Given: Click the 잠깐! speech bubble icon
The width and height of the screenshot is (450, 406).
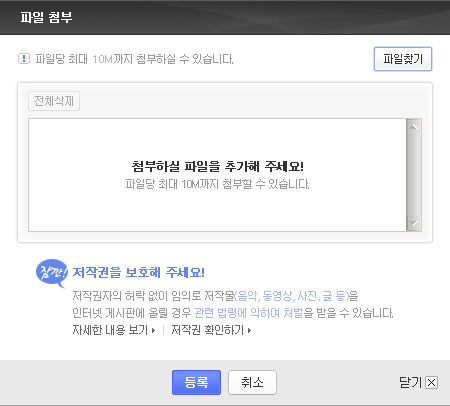Looking at the screenshot, I should tap(52, 273).
